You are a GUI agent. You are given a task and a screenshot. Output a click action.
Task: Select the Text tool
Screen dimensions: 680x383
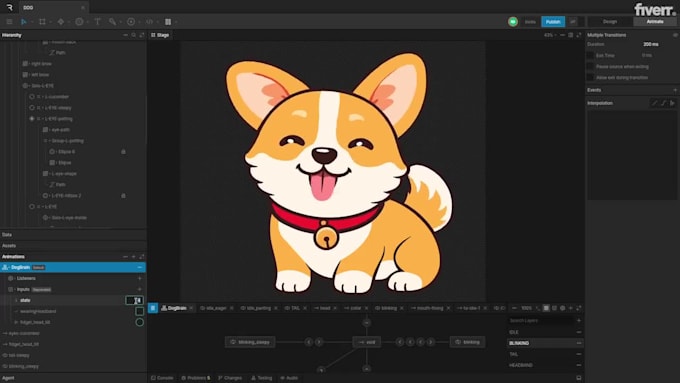click(x=98, y=21)
